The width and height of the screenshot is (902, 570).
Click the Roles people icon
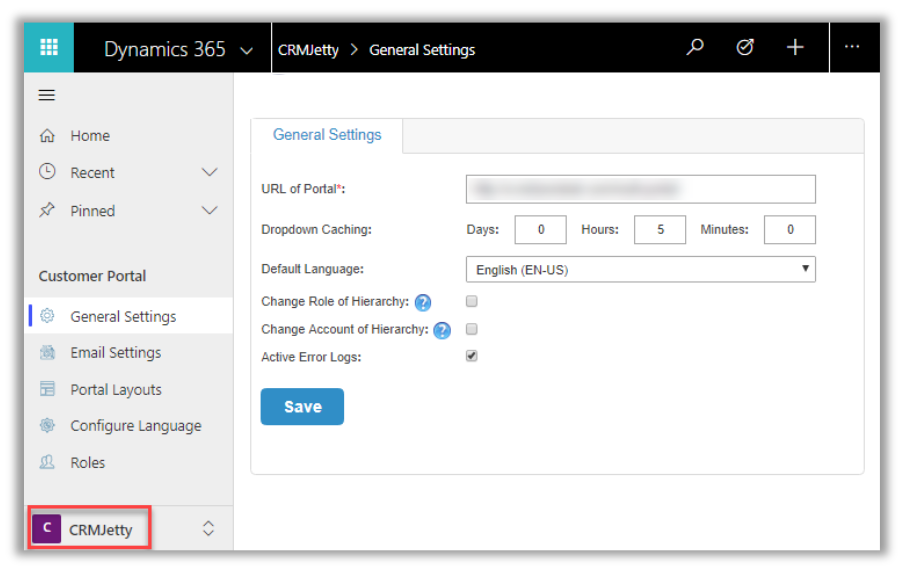[47, 462]
